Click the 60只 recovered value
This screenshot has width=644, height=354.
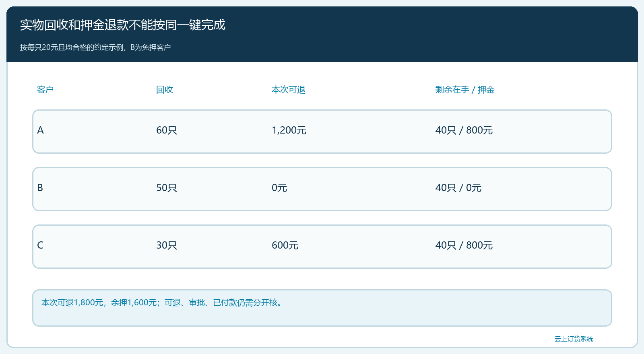167,130
